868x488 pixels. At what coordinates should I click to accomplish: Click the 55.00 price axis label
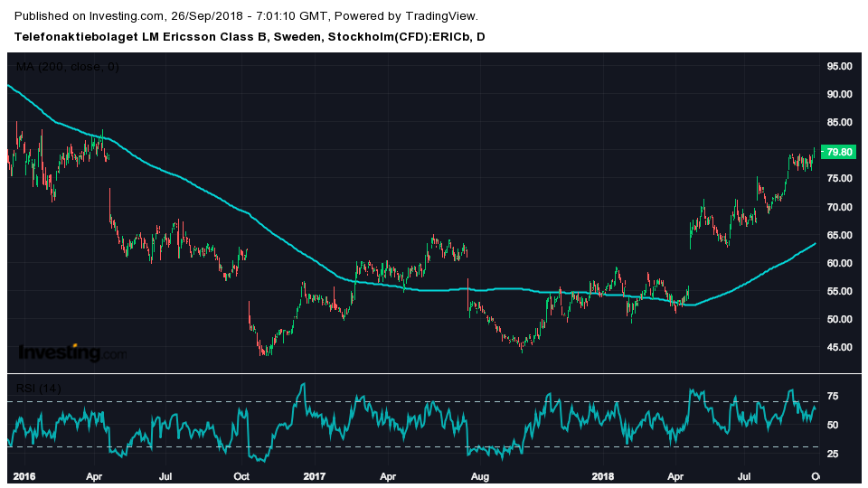click(x=839, y=292)
